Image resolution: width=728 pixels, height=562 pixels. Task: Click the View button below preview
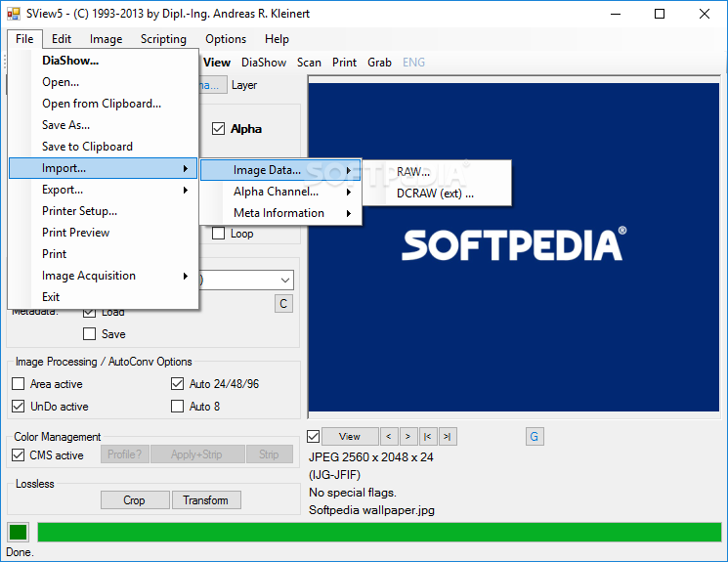pyautogui.click(x=350, y=437)
